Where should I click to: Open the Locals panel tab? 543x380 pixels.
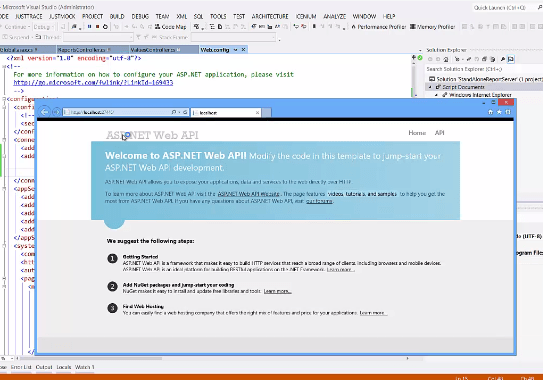point(63,367)
